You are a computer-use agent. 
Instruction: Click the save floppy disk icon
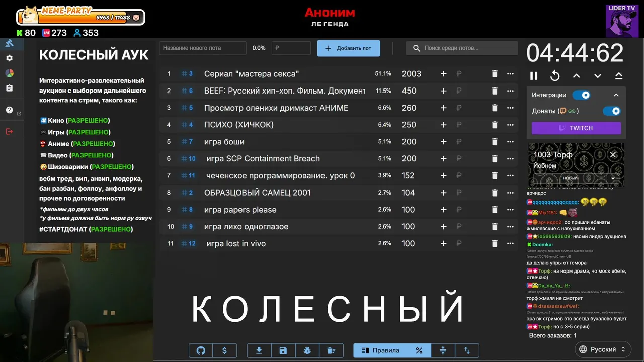click(x=283, y=350)
